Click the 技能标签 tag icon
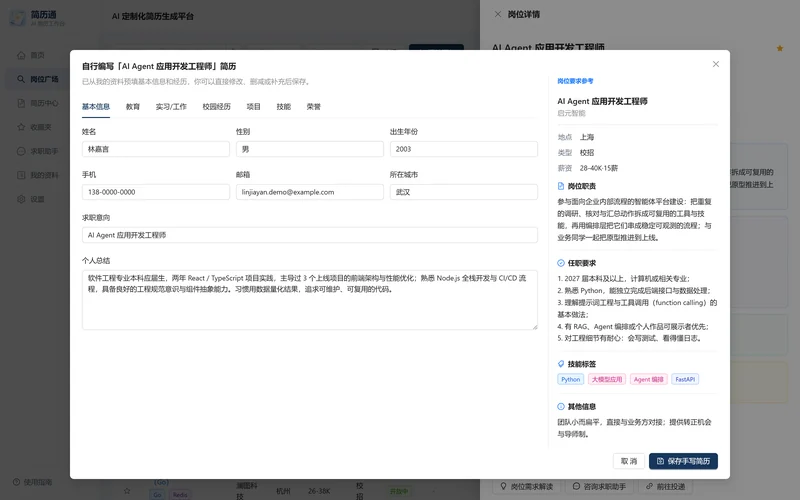800x500 pixels. click(561, 364)
